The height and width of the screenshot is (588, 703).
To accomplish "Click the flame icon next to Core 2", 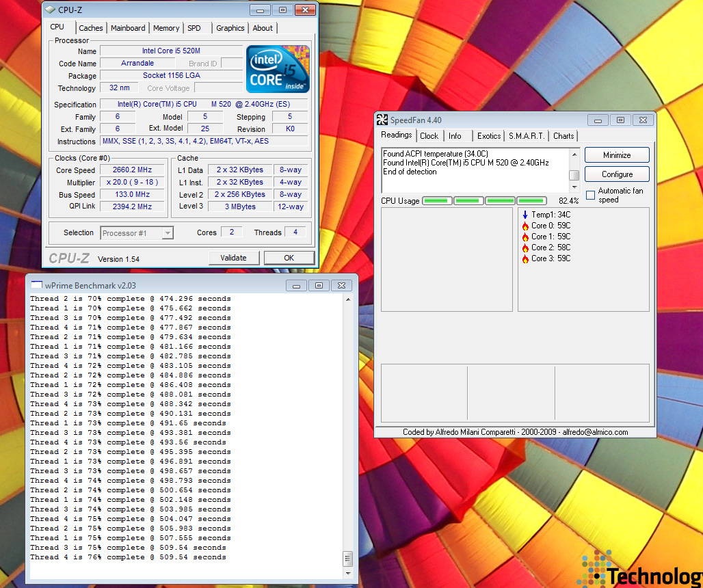I will [525, 248].
